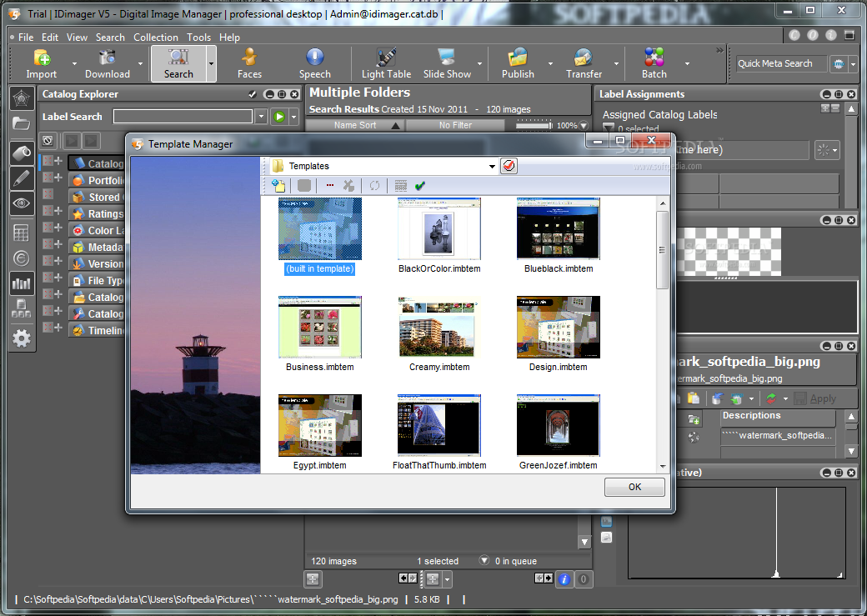Select the (built in template) thumbnail
Image resolution: width=867 pixels, height=616 pixels.
click(x=319, y=228)
